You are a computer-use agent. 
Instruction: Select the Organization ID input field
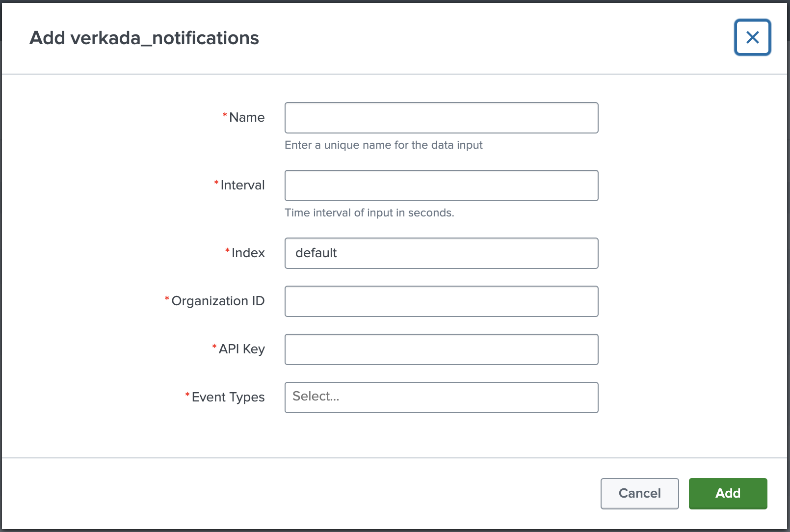point(441,301)
